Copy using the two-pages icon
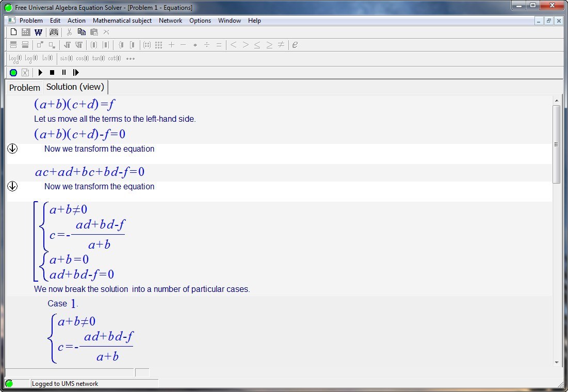The height and width of the screenshot is (392, 568). (x=82, y=32)
